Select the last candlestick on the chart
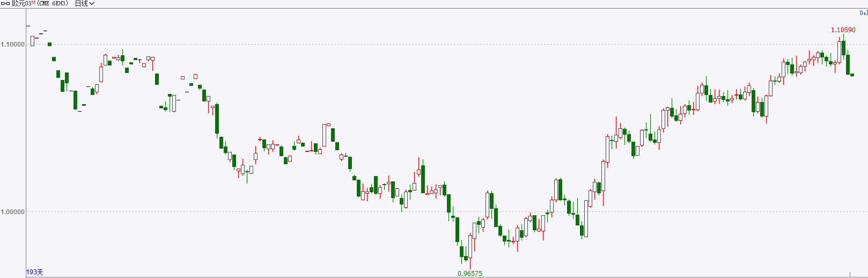Image resolution: width=868 pixels, height=278 pixels. coord(852,75)
